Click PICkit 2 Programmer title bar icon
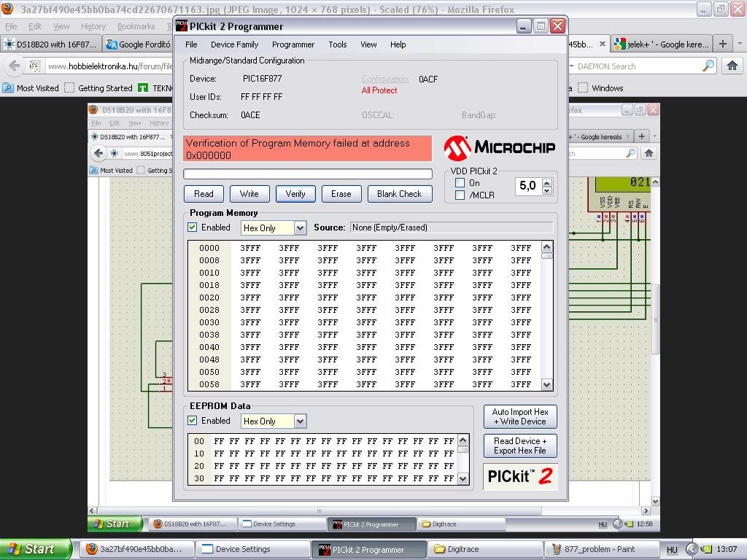 (x=182, y=26)
